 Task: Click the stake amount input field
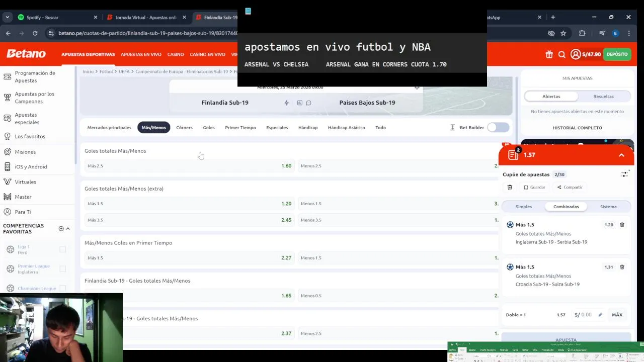[589, 315]
